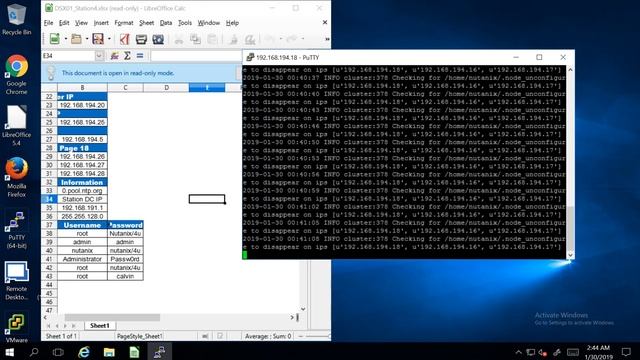Screen dimensions: 640x360
Task: Open taskbar search magnifier
Action: (x=34, y=352)
